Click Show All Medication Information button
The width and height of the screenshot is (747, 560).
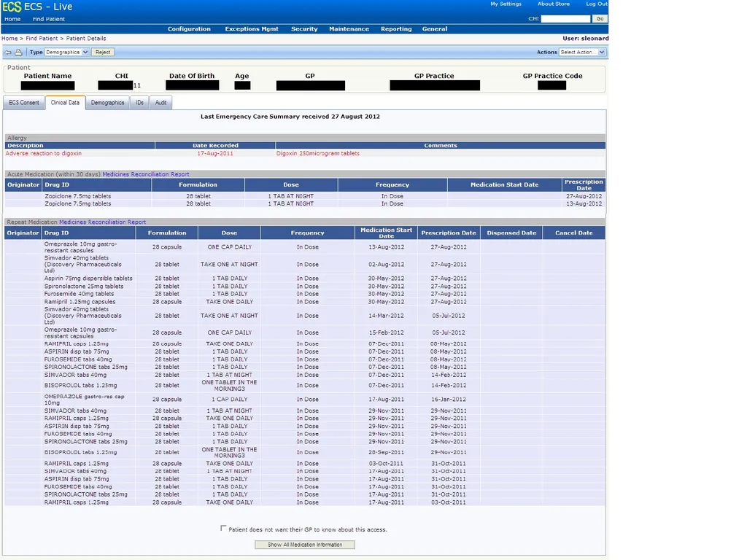[305, 544]
